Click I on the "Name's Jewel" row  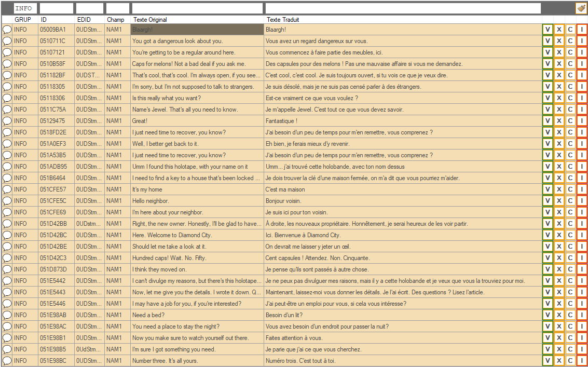582,110
